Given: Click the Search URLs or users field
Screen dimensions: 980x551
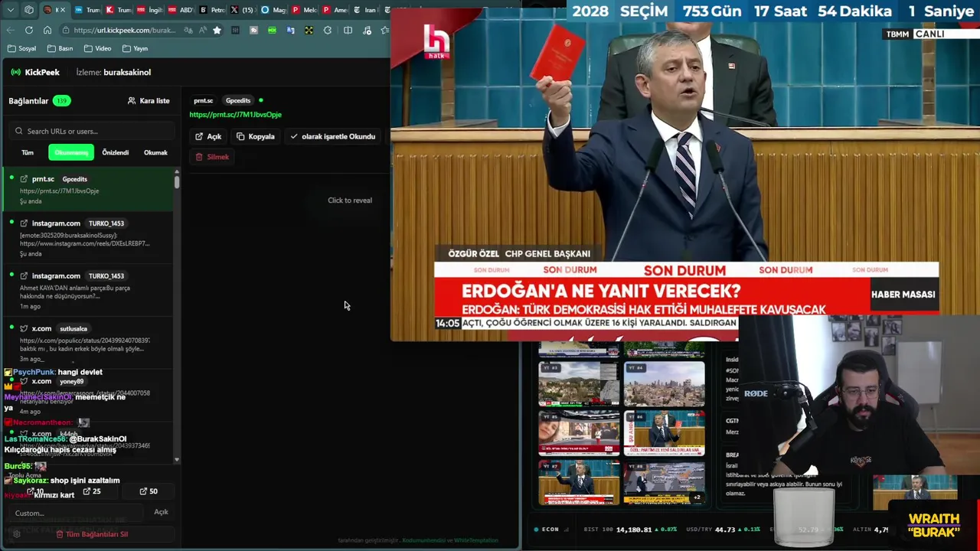Looking at the screenshot, I should 92,131.
